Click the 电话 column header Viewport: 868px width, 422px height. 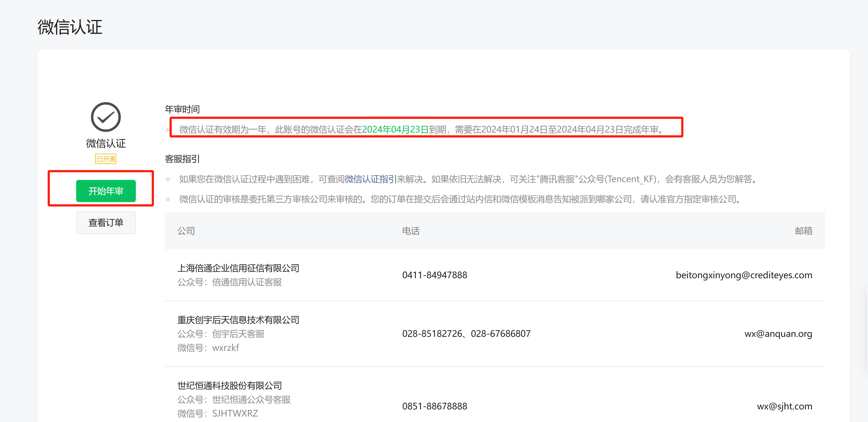[411, 231]
